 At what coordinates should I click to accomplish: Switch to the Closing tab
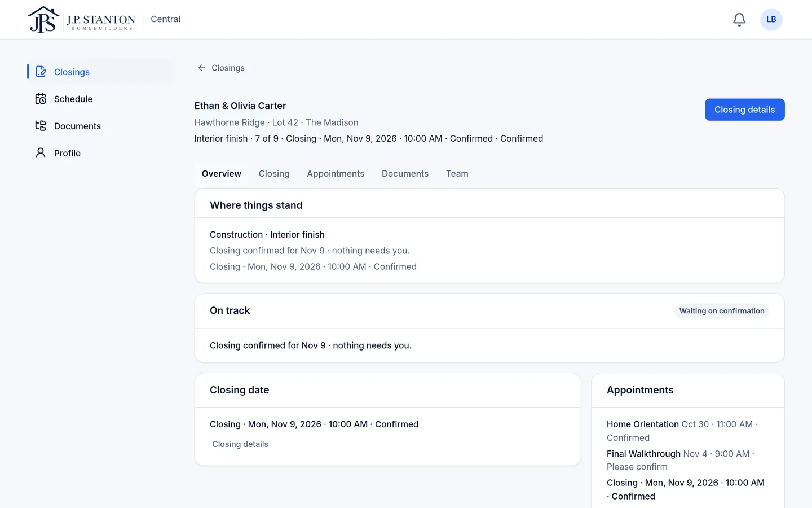(274, 174)
